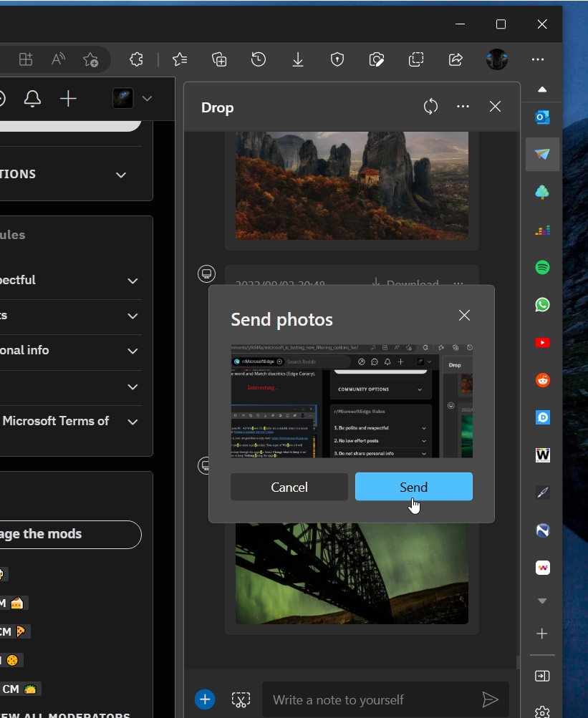The height and width of the screenshot is (718, 588).
Task: Click the apps grid icon in address bar
Action: [x=26, y=59]
